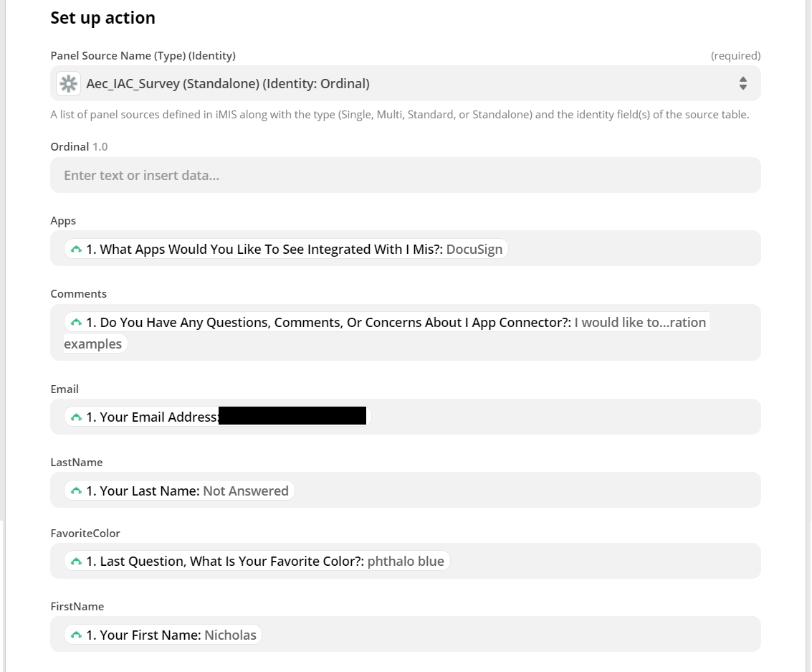
Task: Select the Comments mapped question pill
Action: pyautogui.click(x=387, y=323)
